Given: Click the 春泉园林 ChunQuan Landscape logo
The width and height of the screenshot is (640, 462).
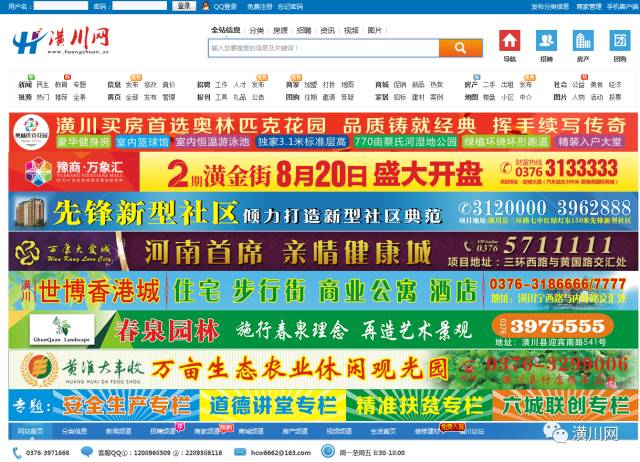Looking at the screenshot, I should (x=62, y=329).
